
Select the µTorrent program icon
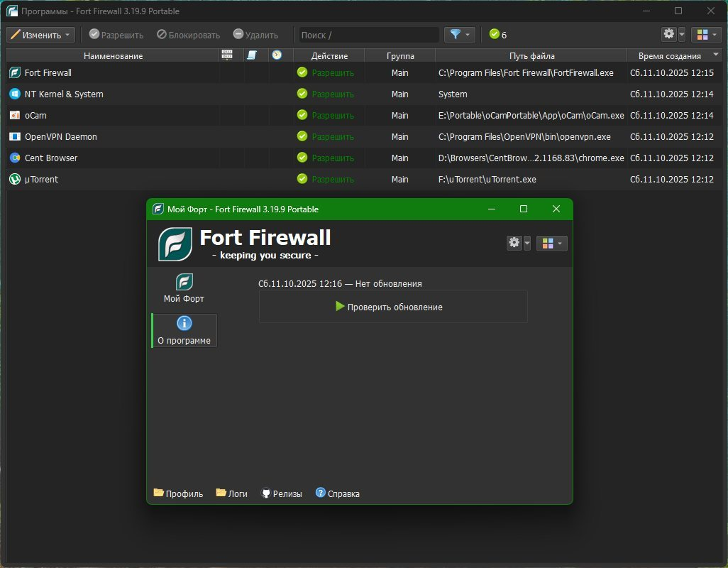[15, 179]
